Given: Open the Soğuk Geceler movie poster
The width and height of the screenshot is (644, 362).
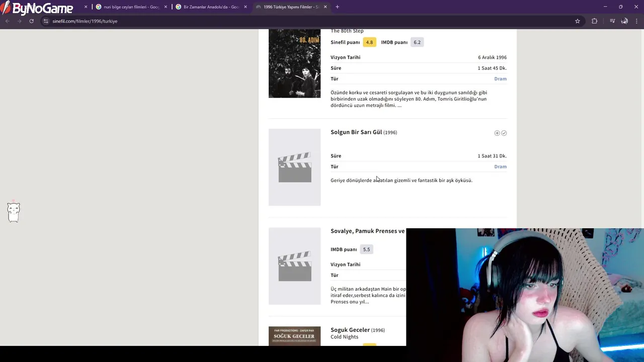Looking at the screenshot, I should click(294, 336).
